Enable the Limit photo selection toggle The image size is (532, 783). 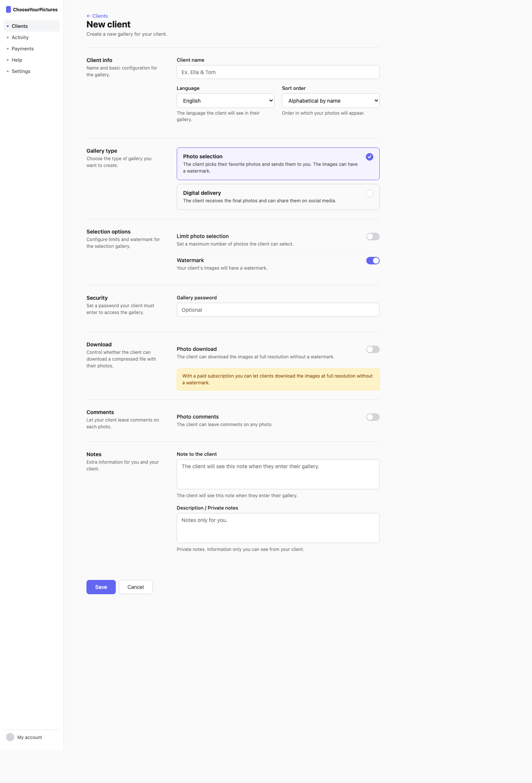tap(373, 237)
